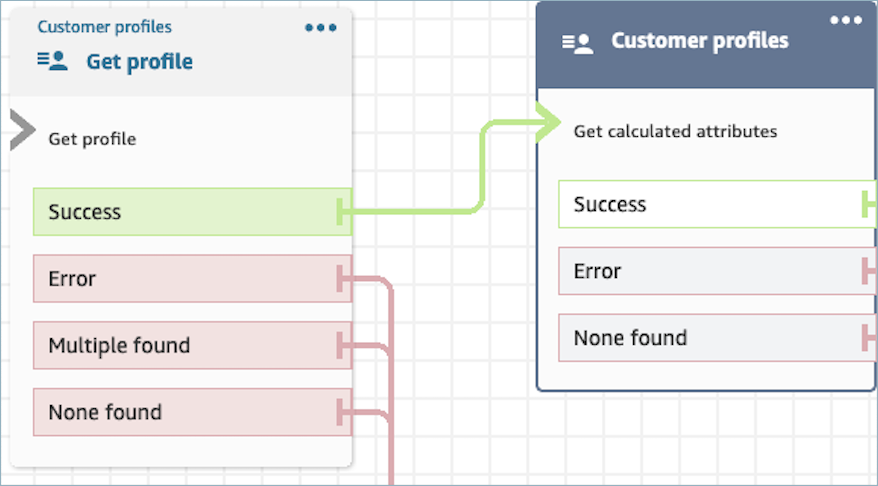The image size is (878, 486).
Task: Click the Customer profiles title in blue header
Action: point(699,41)
